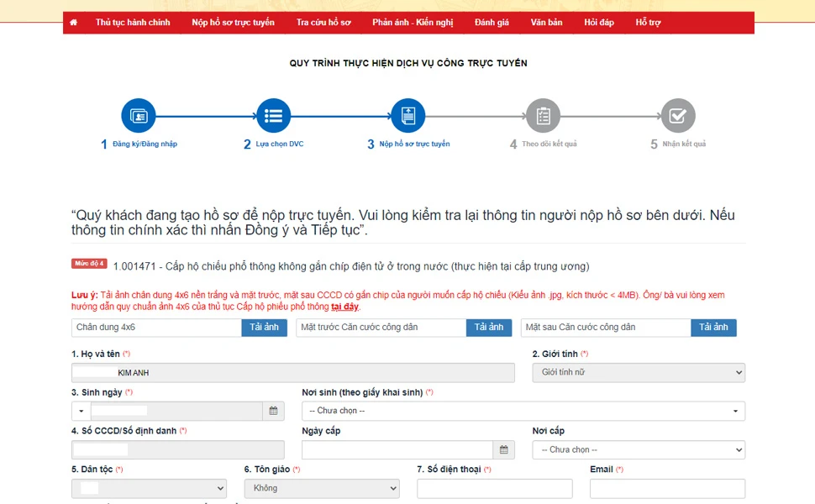Click the Số điện thoại input field
The width and height of the screenshot is (815, 504).
point(494,488)
